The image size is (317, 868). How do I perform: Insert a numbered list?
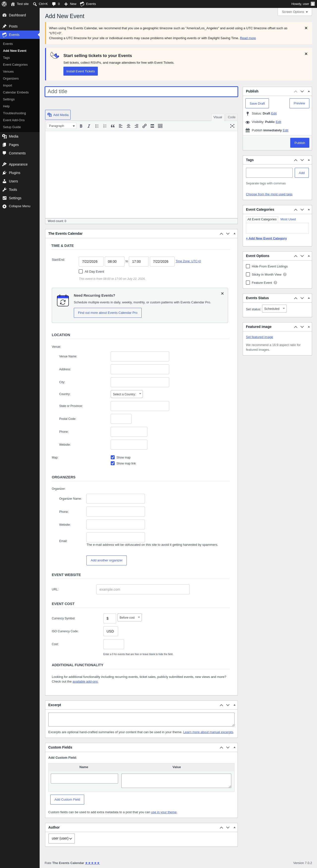(x=105, y=126)
